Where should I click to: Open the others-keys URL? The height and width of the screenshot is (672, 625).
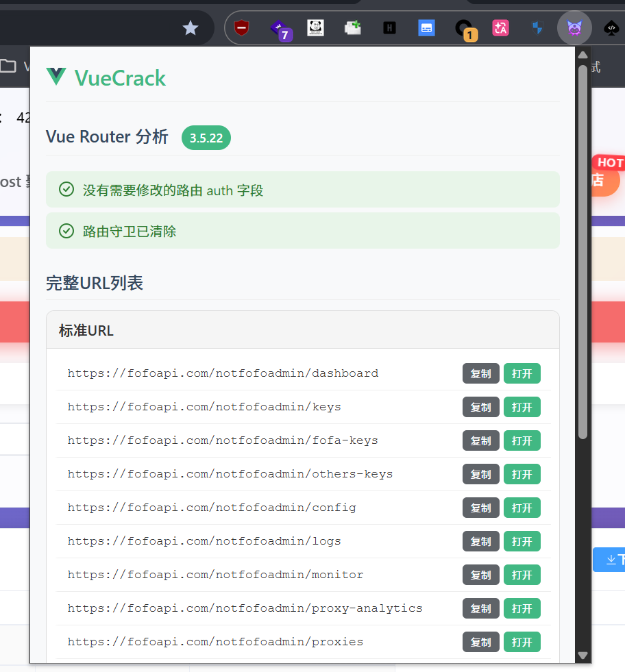pyautogui.click(x=522, y=475)
